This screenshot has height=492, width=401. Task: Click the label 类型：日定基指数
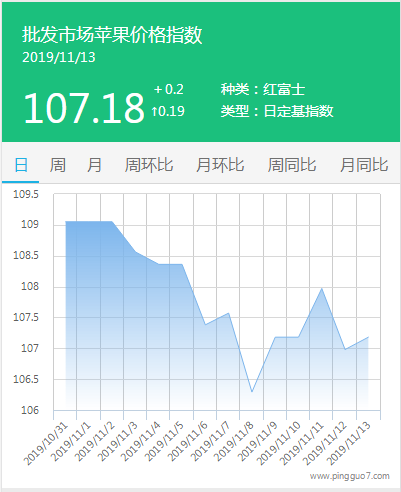277,111
